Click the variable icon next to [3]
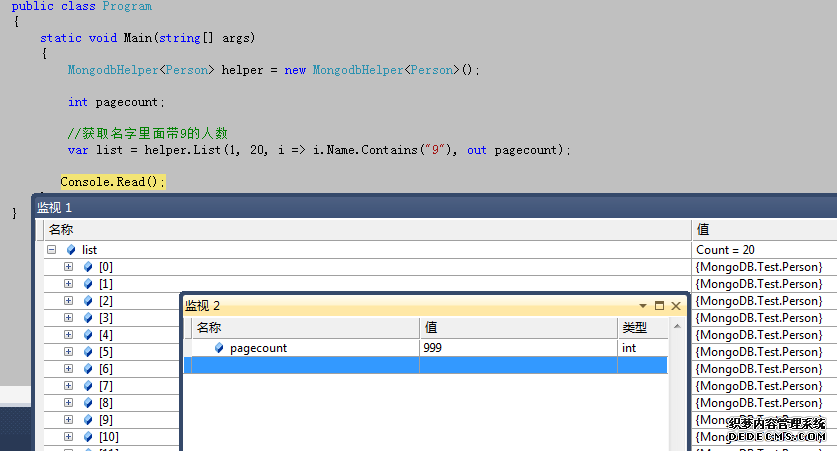 click(x=88, y=318)
